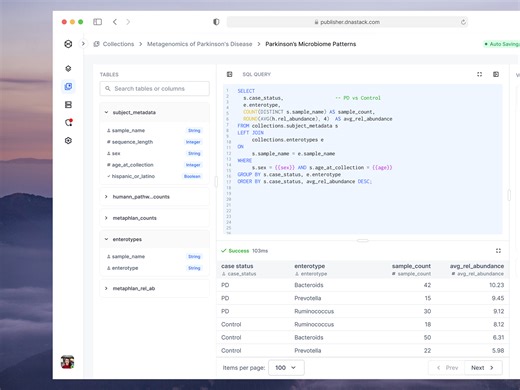Open Metagenomics of Parkinson's Disease breadcrumb
520x390 pixels.
click(x=200, y=44)
